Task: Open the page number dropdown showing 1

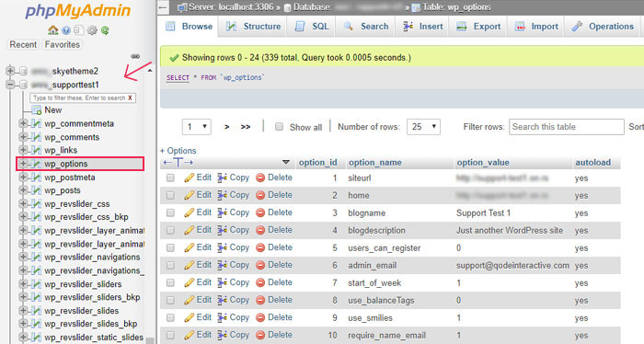Action: pyautogui.click(x=197, y=127)
